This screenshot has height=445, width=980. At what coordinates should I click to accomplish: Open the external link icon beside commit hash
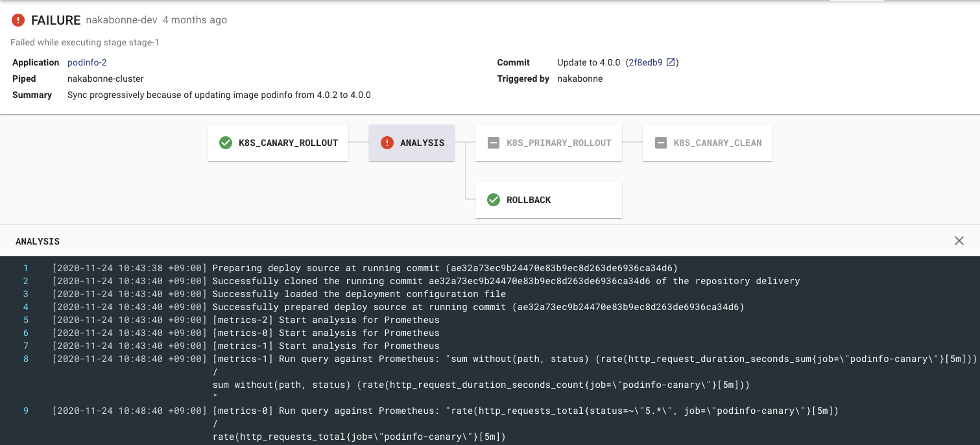pyautogui.click(x=671, y=62)
